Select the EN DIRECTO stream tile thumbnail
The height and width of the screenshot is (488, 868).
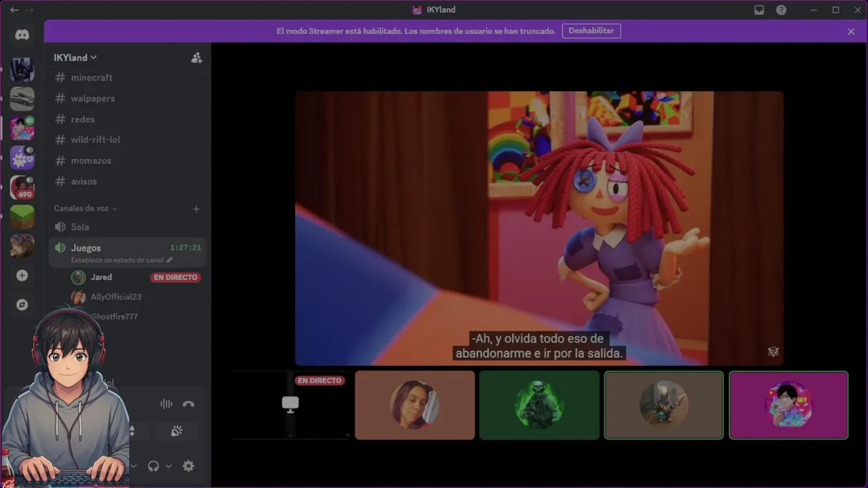pos(290,405)
